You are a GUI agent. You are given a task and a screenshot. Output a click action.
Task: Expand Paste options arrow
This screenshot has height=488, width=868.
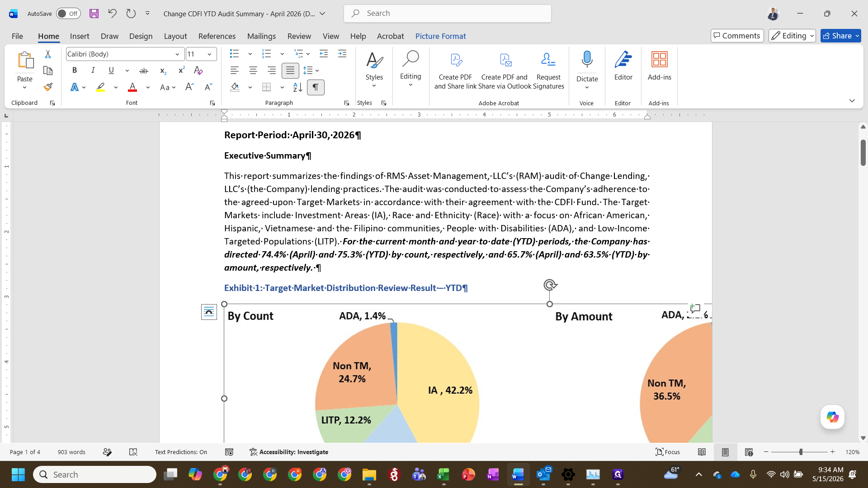pos(25,88)
